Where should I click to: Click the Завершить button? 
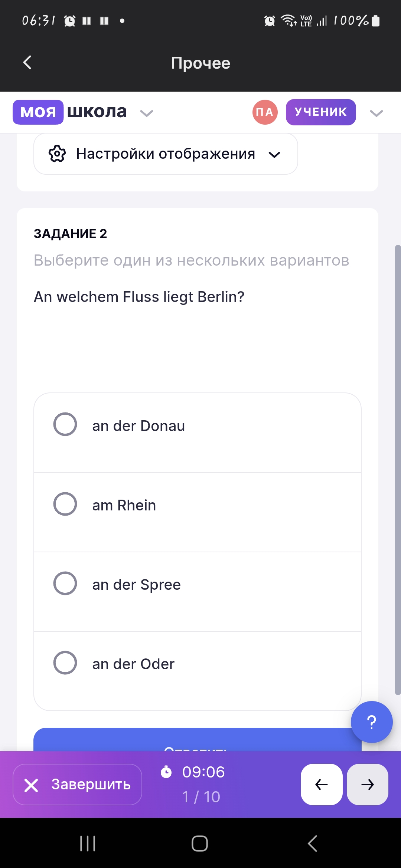[78, 784]
